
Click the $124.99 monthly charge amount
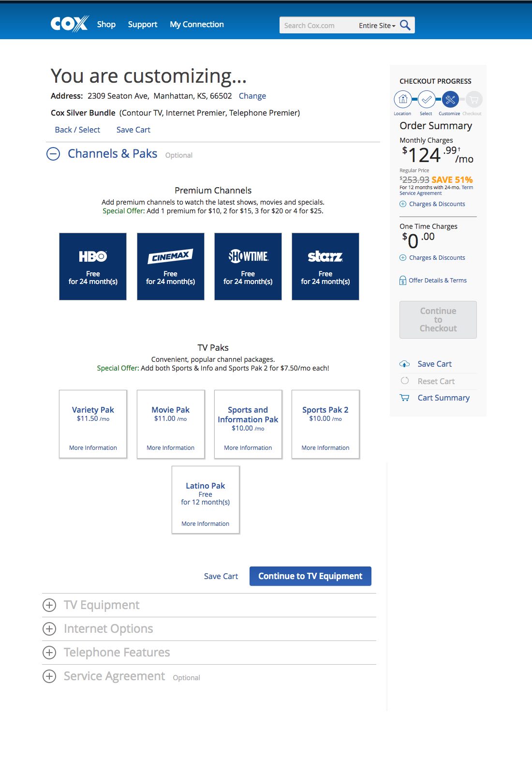437,155
